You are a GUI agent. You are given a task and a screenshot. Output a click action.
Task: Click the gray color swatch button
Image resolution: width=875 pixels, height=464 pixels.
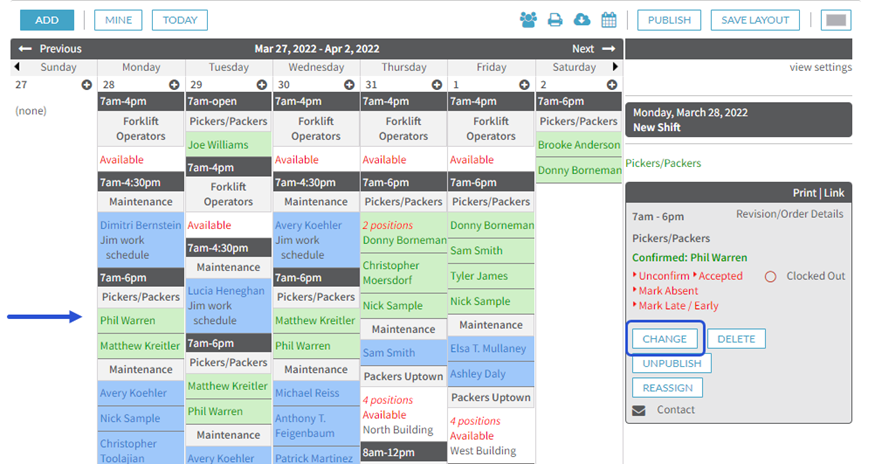pyautogui.click(x=836, y=20)
